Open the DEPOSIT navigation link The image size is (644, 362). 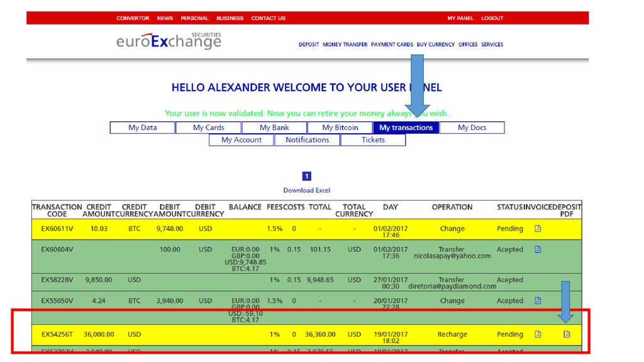(x=309, y=45)
